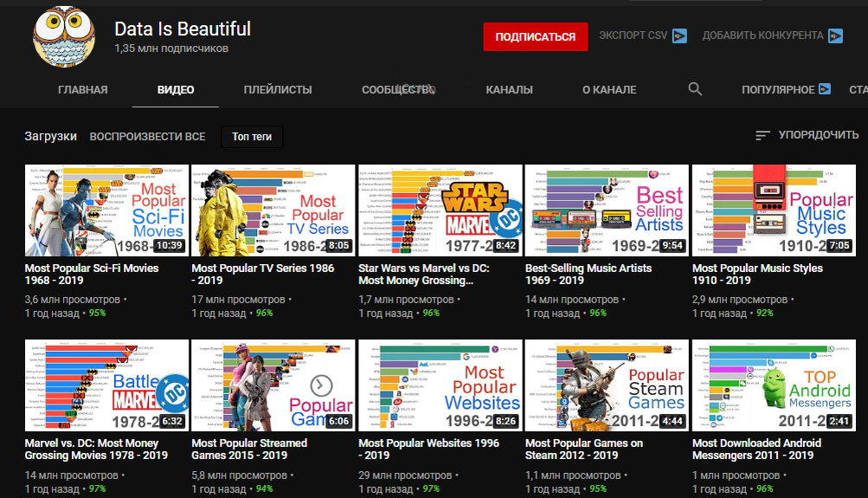The width and height of the screenshot is (868, 498).
Task: Click the red Подписаться button
Action: pos(536,37)
